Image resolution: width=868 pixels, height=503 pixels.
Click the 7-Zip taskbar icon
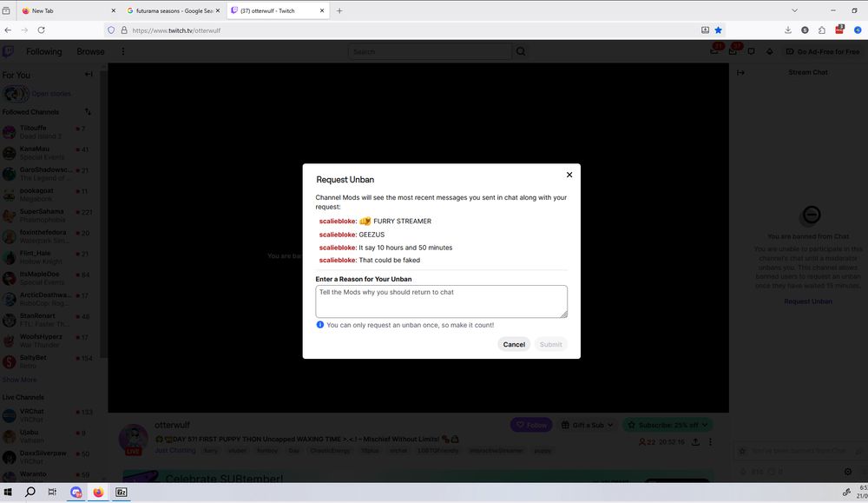coord(122,492)
